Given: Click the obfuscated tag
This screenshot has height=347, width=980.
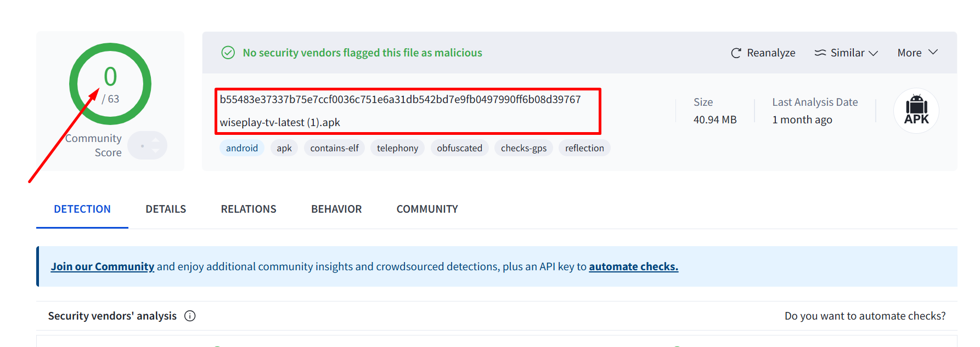Looking at the screenshot, I should (x=460, y=148).
